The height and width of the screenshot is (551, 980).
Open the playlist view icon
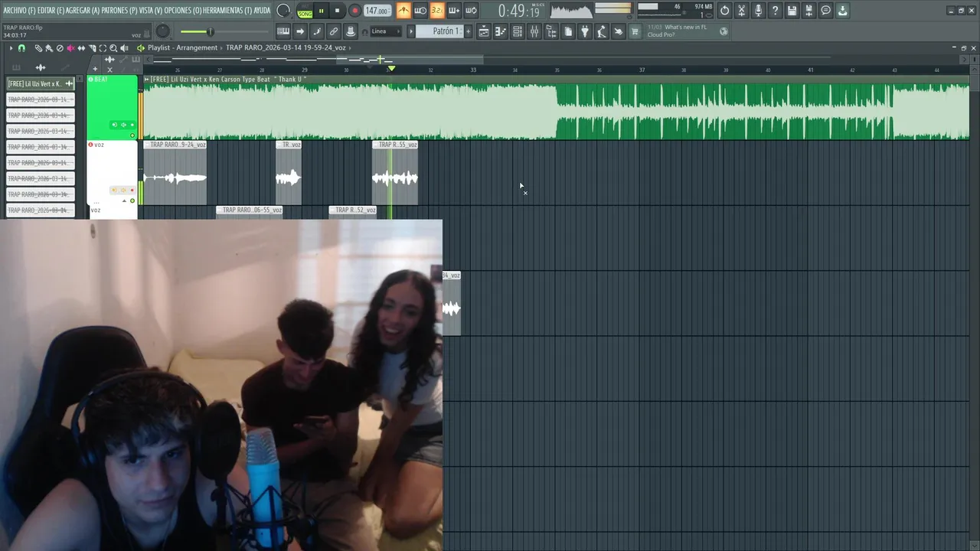[484, 31]
